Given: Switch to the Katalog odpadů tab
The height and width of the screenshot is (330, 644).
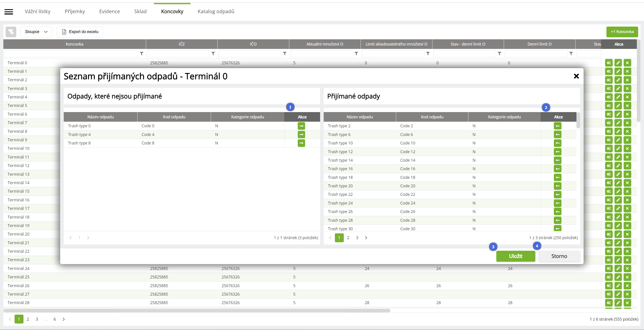Looking at the screenshot, I should 216,11.
